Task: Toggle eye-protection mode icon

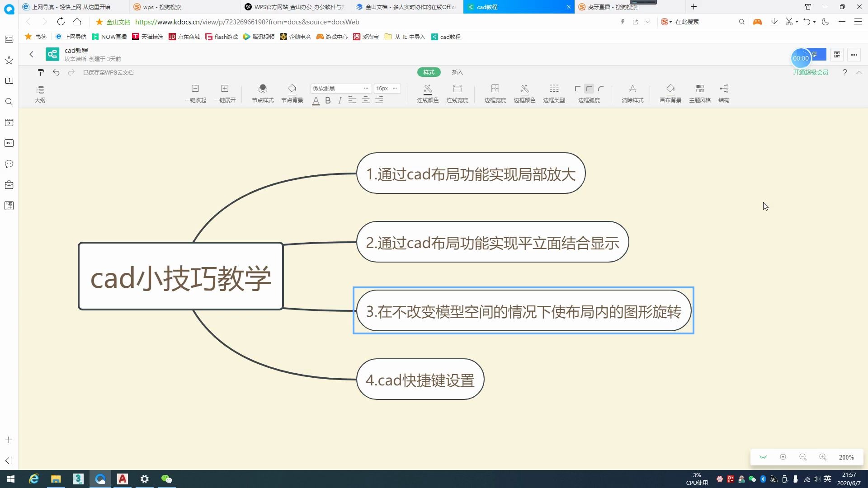Action: [x=763, y=457]
